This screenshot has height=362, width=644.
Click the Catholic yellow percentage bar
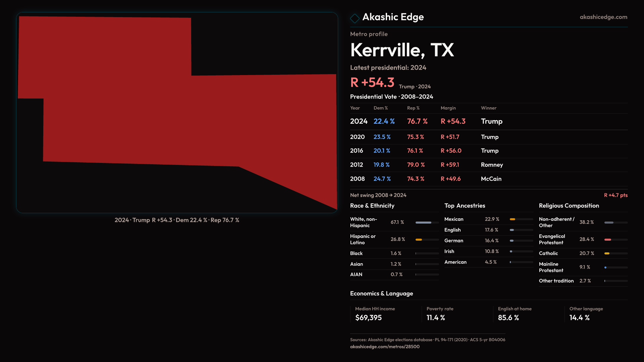click(x=607, y=253)
